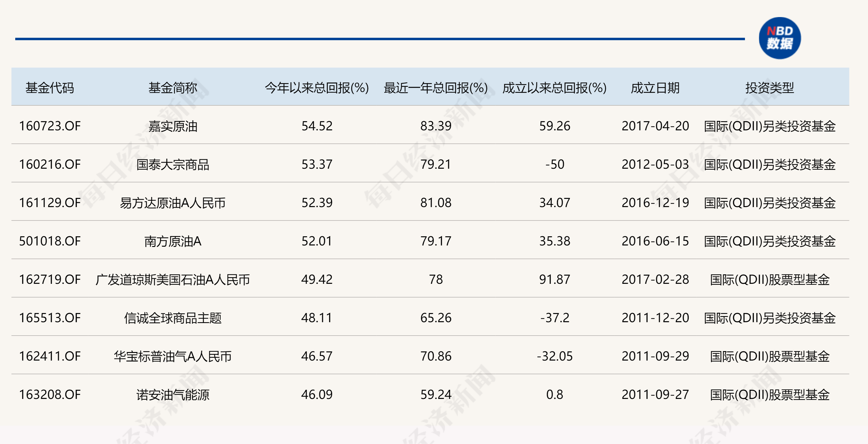Viewport: 868px width, 444px height.
Task: Select fund code 160216.OF
Action: coord(50,164)
